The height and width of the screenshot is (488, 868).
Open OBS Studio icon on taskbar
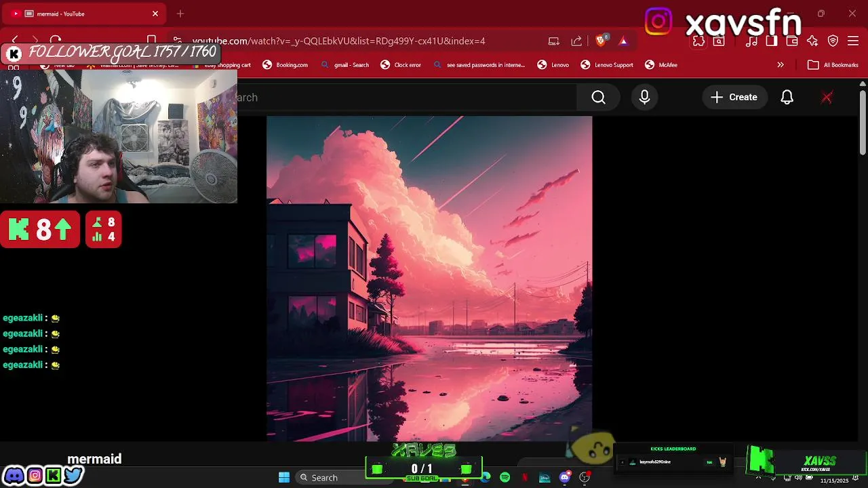click(x=585, y=477)
